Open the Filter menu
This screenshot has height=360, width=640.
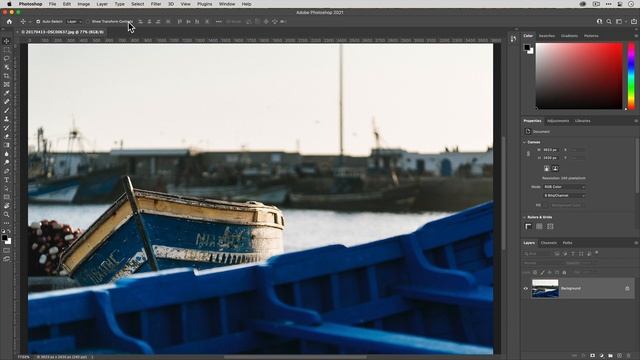[x=156, y=4]
